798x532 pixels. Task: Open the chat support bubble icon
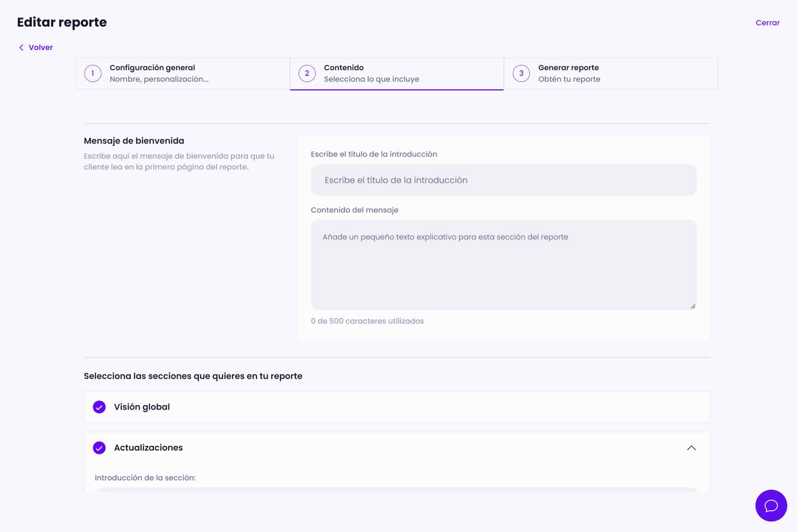click(x=771, y=505)
